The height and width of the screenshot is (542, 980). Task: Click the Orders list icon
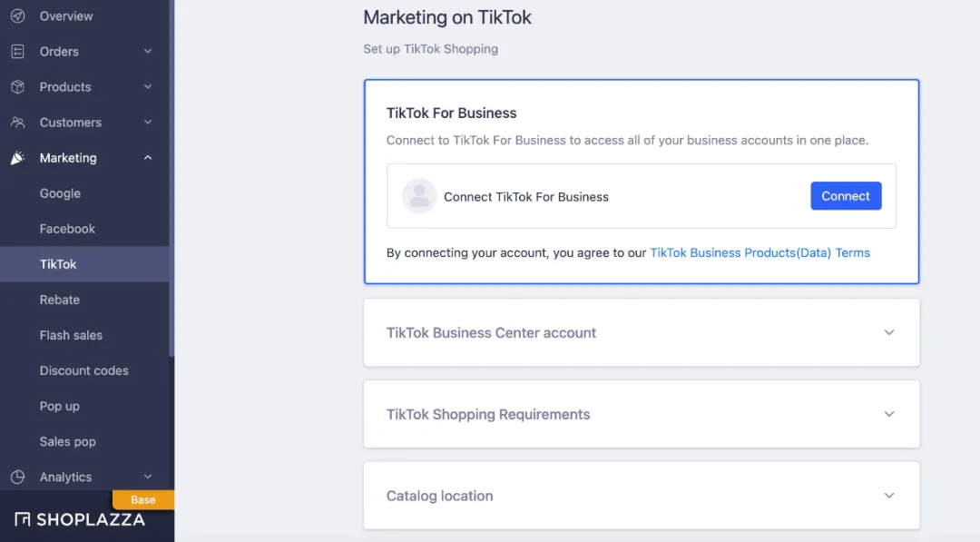[17, 52]
